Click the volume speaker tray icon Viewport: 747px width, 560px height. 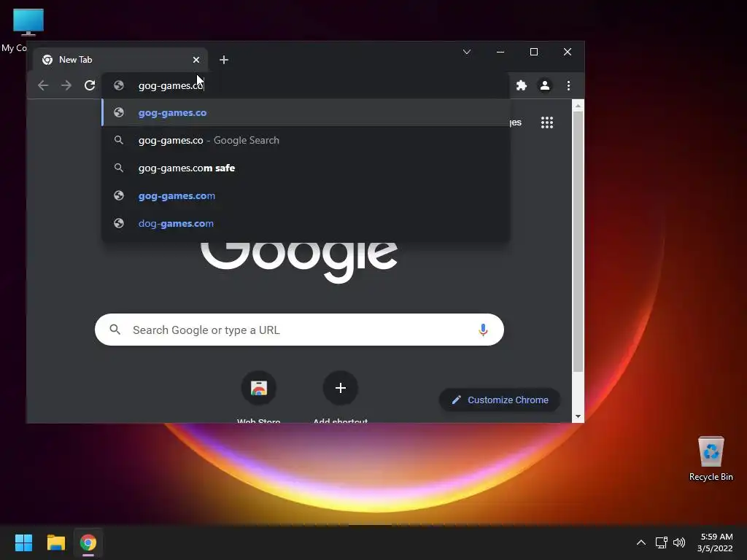coord(679,542)
